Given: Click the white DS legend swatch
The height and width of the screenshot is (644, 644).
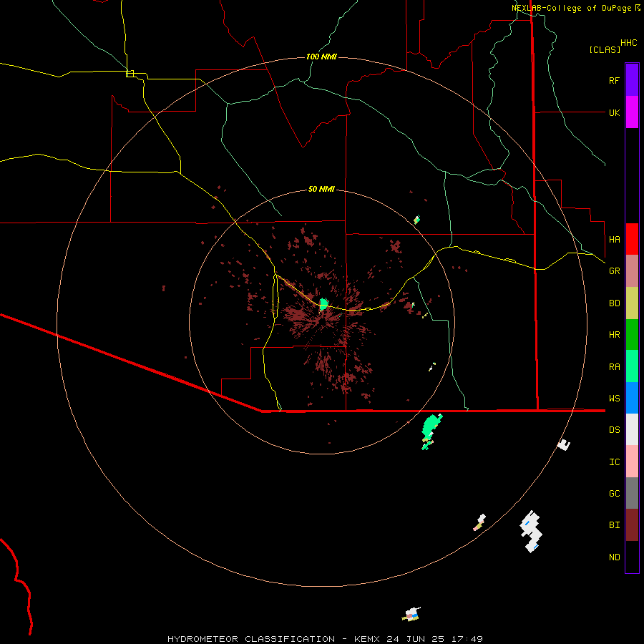Looking at the screenshot, I should 632,429.
